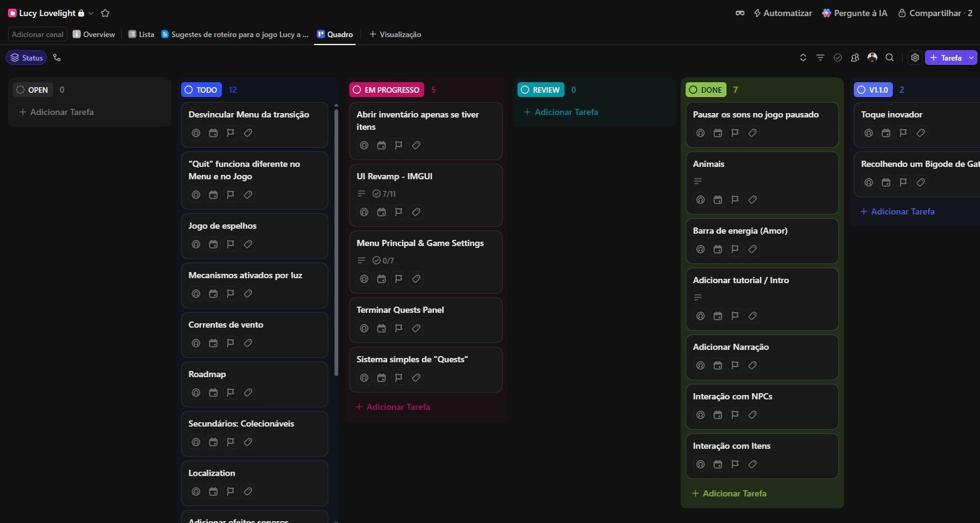The width and height of the screenshot is (980, 523).
Task: Open the Automatizar menu
Action: (x=783, y=13)
